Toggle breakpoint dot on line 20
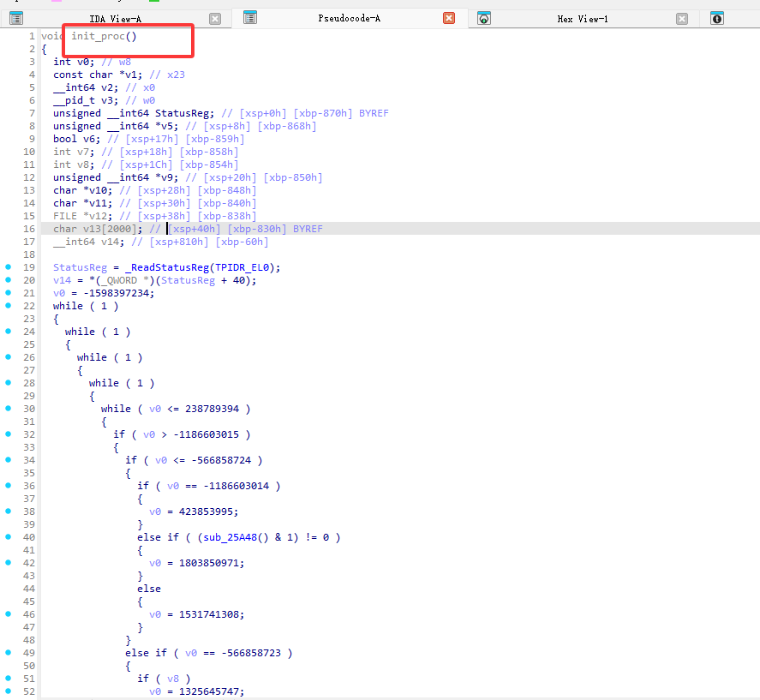760x700 pixels. pos(9,279)
